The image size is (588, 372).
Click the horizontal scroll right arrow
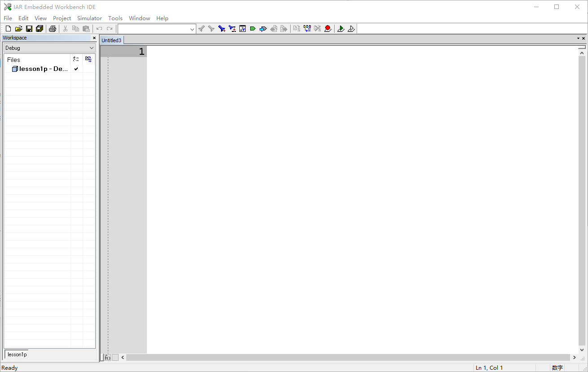coord(575,358)
